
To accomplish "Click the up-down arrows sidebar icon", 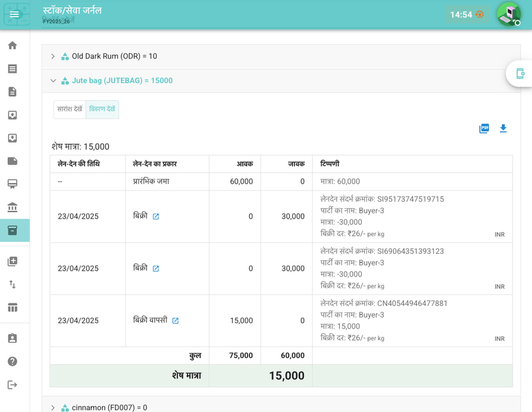I will click(12, 283).
